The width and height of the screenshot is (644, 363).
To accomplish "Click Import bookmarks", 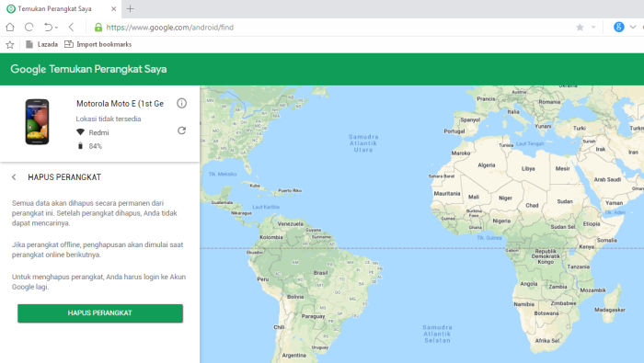I will pos(98,44).
